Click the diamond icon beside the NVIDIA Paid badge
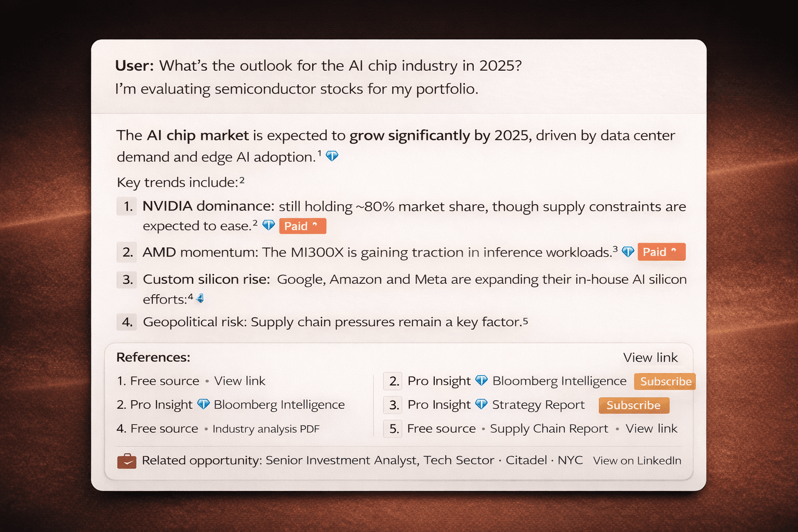This screenshot has width=798, height=532. coord(269,225)
